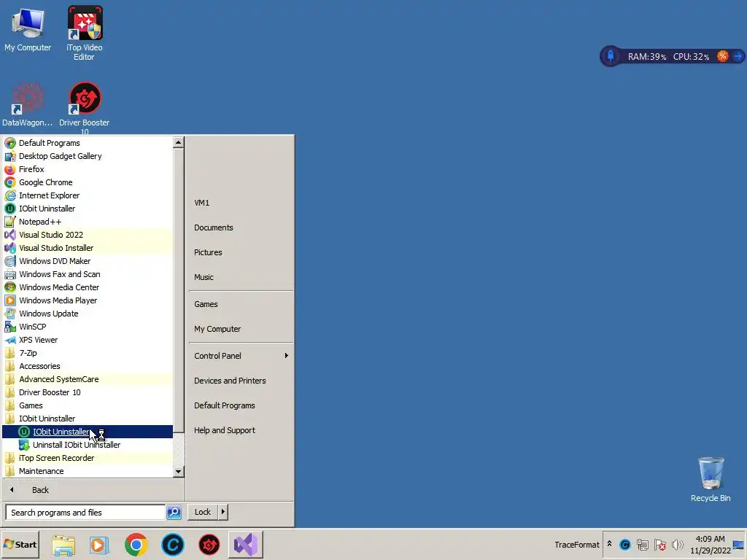
Task: Click rocket boost icon in RAM widget
Action: 611,56
